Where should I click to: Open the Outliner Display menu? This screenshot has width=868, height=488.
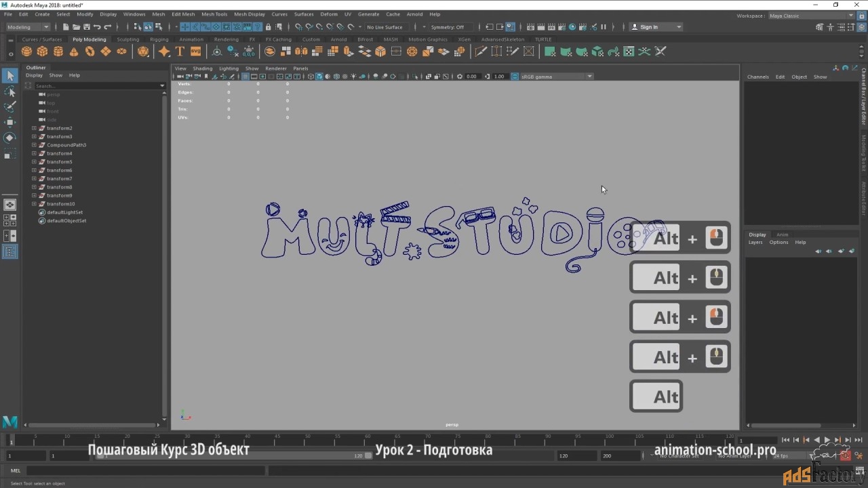pos(34,75)
